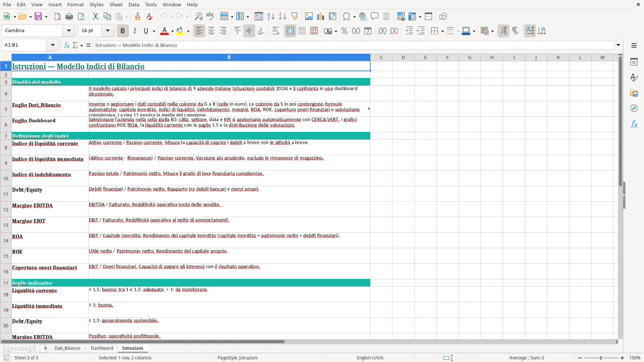Open the background color dropdown arrow
Image resolution: width=644 pixels, height=362 pixels.
(x=188, y=31)
